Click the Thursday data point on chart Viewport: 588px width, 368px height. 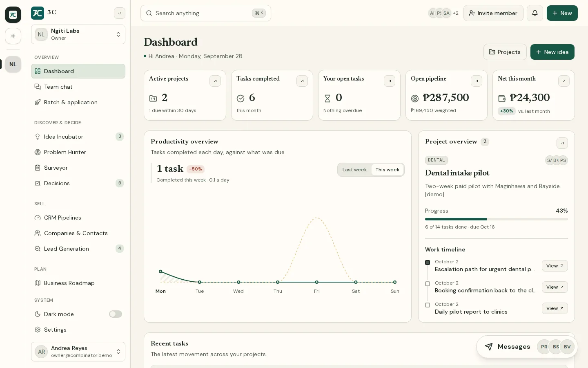(x=278, y=282)
